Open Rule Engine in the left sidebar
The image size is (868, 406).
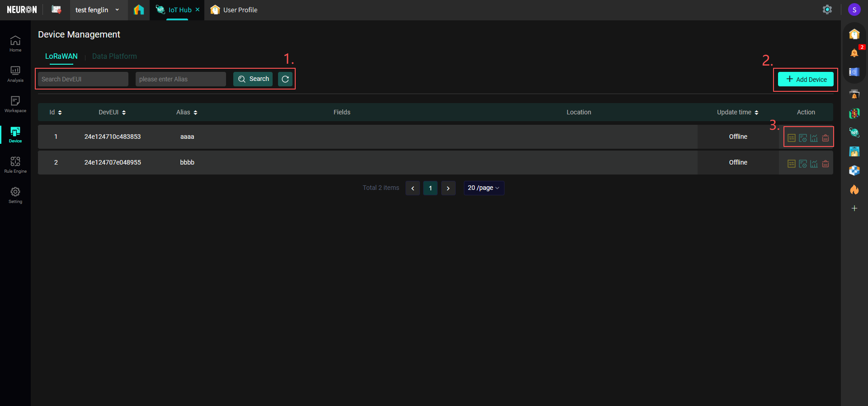(x=15, y=165)
